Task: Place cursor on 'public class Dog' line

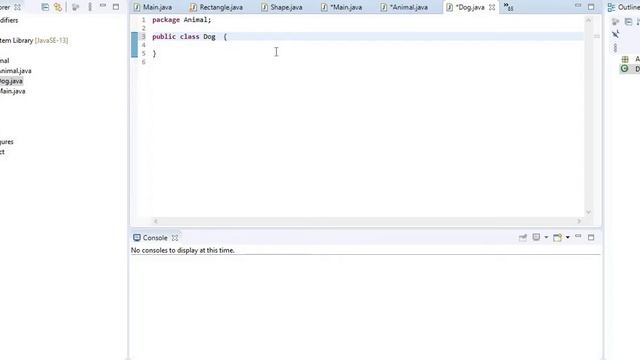Action: (x=189, y=36)
